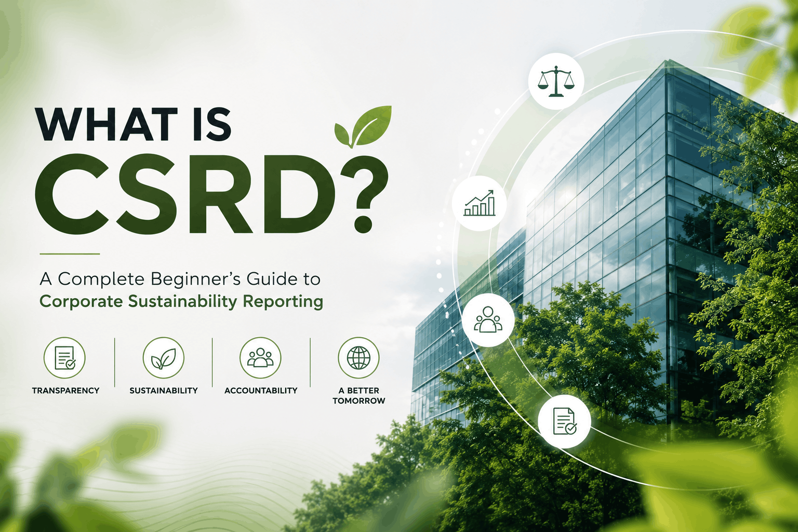Image resolution: width=798 pixels, height=532 pixels.
Task: Click the large "CSRD?" title
Action: click(x=211, y=194)
